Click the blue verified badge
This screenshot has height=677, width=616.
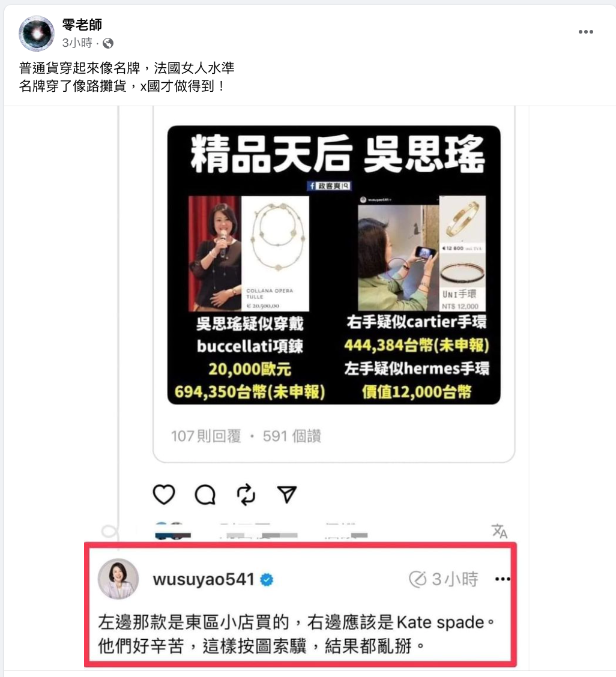[x=267, y=580]
